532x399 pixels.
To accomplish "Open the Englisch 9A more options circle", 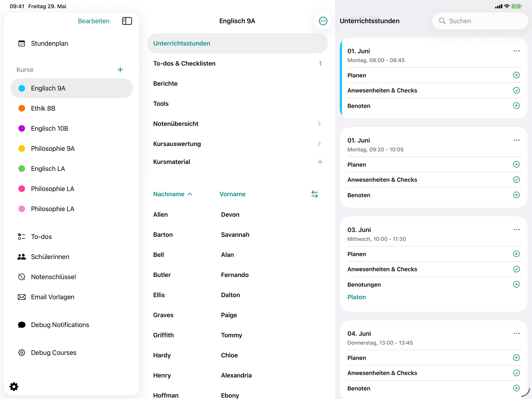I will coord(323,21).
